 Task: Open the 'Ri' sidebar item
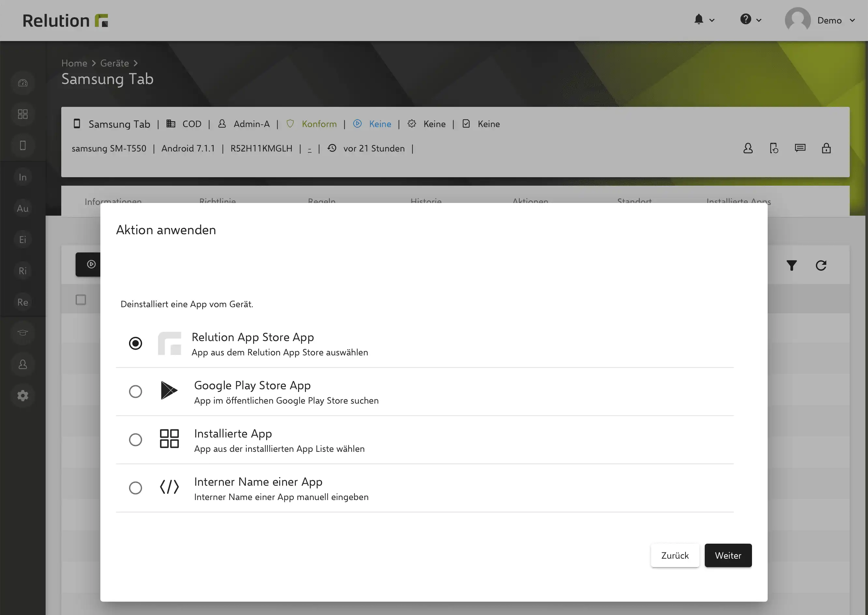point(23,271)
